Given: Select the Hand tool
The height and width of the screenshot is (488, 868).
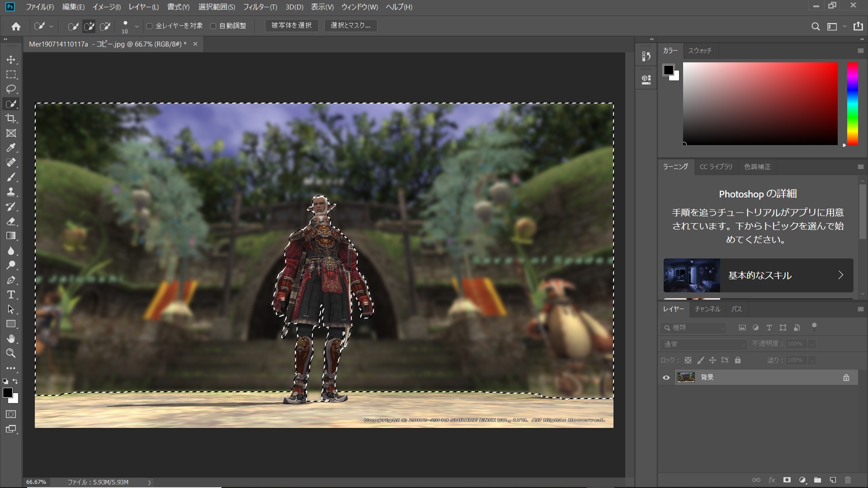Looking at the screenshot, I should coord(11,338).
